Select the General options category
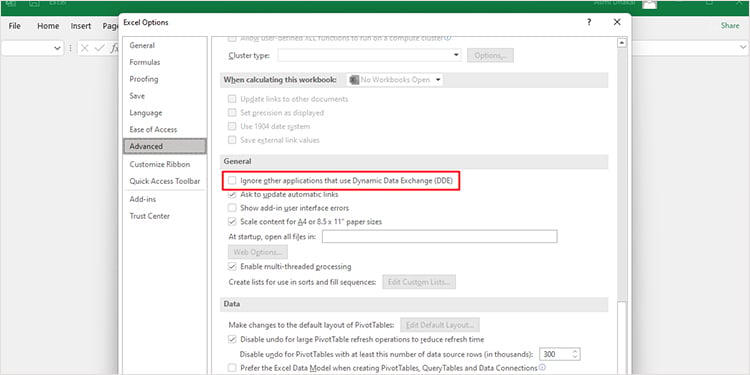 (x=142, y=45)
